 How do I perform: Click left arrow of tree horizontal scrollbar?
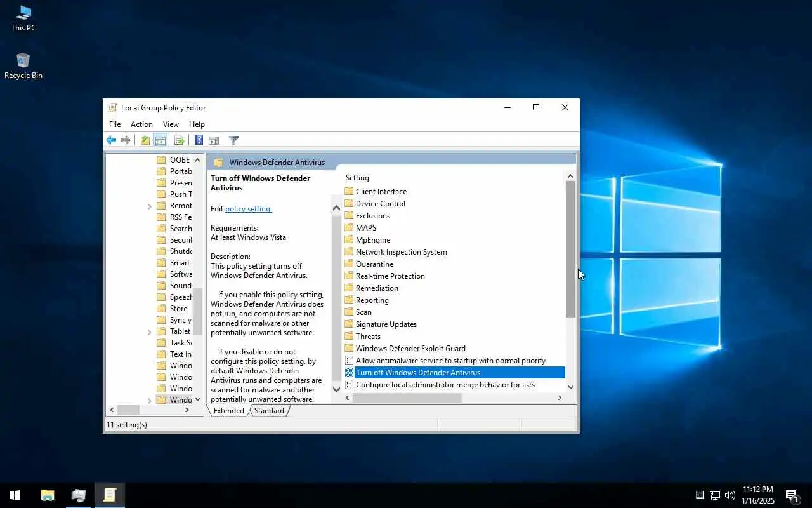(x=112, y=410)
